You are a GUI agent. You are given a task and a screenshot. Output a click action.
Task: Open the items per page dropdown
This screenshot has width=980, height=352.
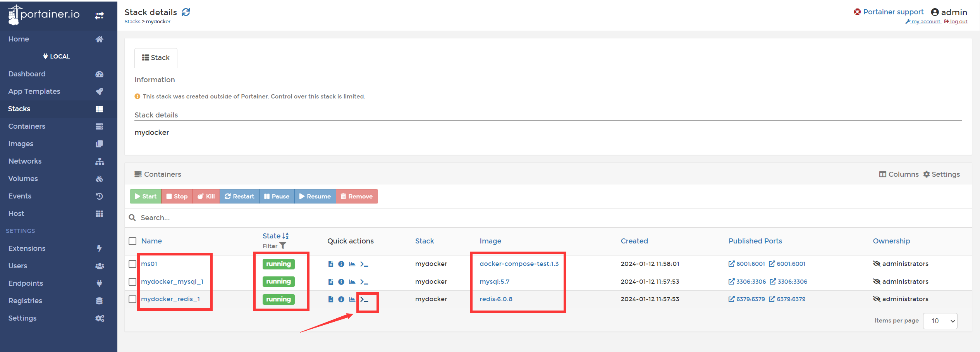(940, 321)
